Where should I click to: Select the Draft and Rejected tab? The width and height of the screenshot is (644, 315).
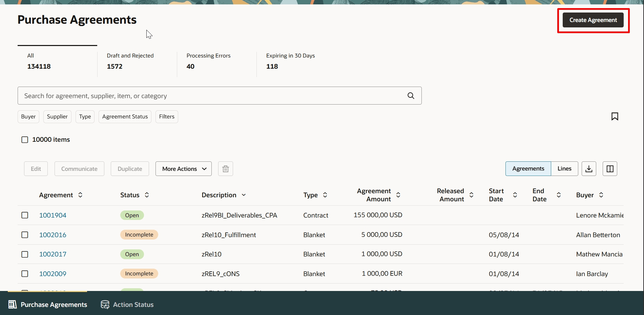(x=137, y=61)
